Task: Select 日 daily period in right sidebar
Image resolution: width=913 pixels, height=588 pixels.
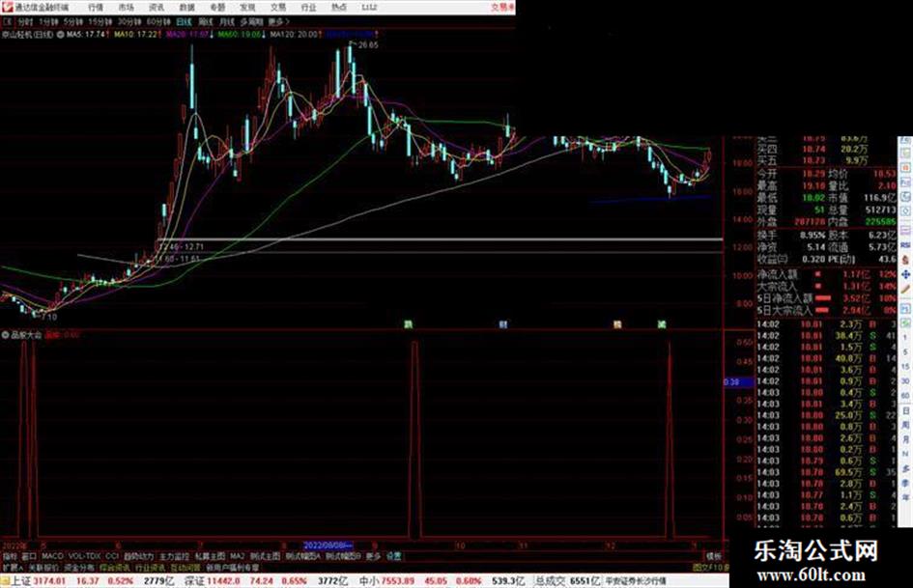Action: click(905, 411)
